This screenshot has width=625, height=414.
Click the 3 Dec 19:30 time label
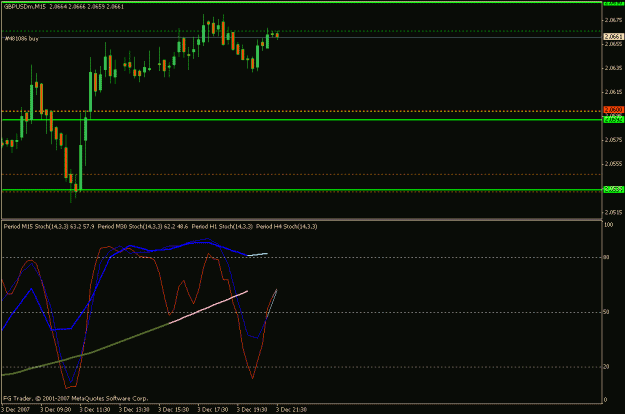coord(252,409)
